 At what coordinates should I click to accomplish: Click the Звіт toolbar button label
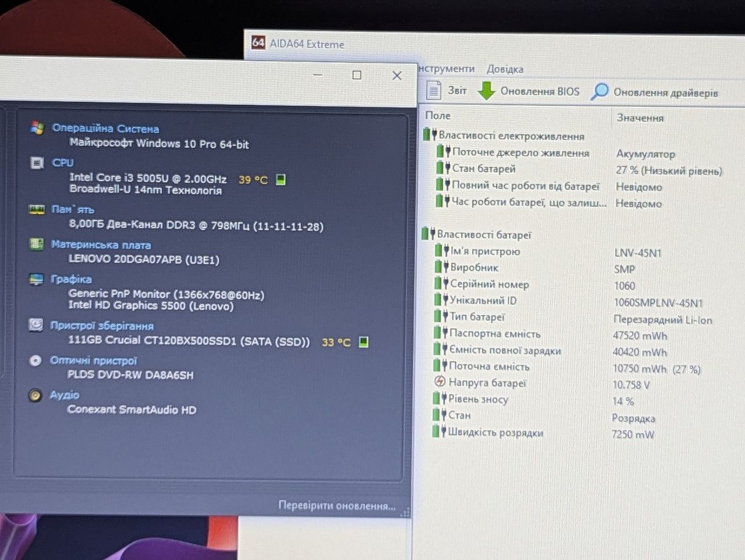(457, 91)
